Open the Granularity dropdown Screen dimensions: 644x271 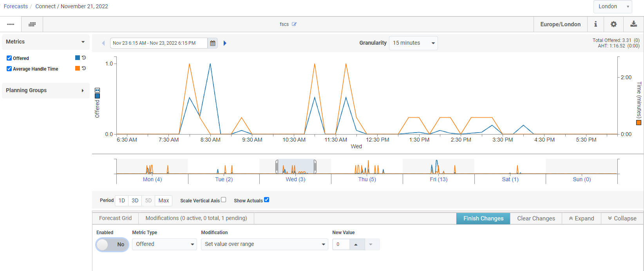(413, 43)
